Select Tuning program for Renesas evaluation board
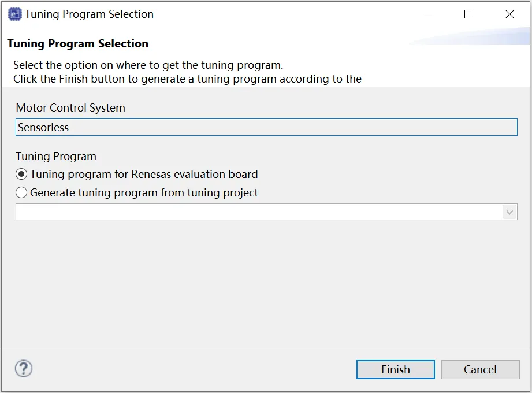Viewport: 532px width, 393px height. point(22,174)
